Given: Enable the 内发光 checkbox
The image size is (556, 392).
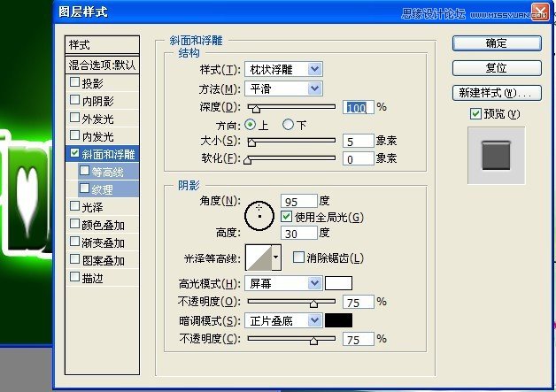Looking at the screenshot, I should [75, 135].
